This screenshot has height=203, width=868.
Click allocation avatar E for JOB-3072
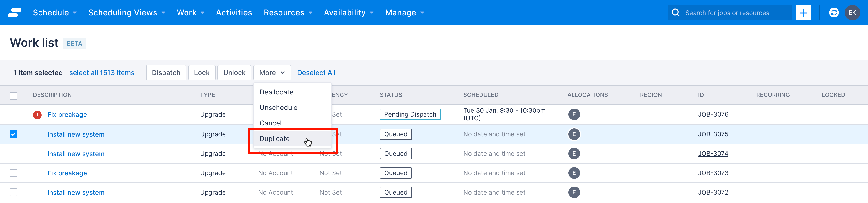(x=574, y=192)
